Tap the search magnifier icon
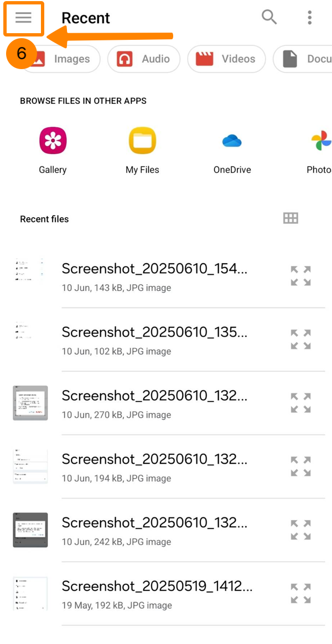 click(269, 18)
